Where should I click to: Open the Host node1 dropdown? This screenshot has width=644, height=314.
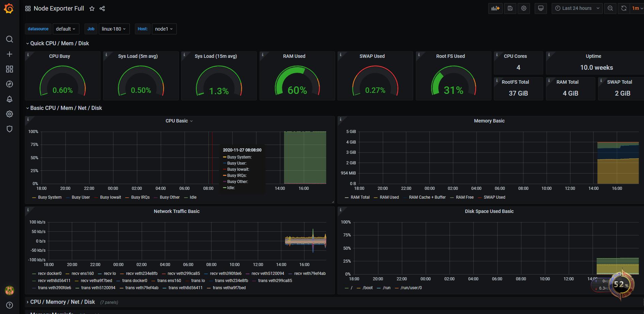[164, 29]
